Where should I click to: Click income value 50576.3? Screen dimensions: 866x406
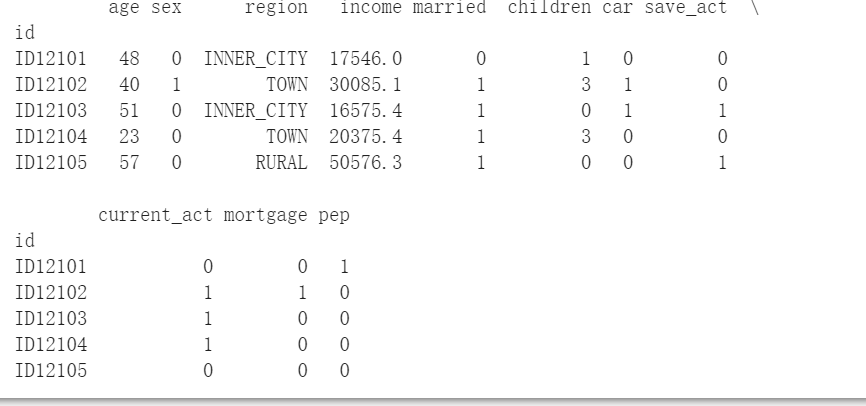pos(366,163)
